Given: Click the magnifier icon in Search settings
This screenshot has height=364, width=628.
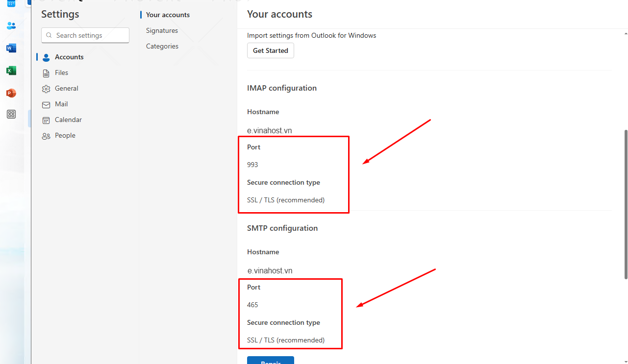Looking at the screenshot, I should (x=49, y=35).
